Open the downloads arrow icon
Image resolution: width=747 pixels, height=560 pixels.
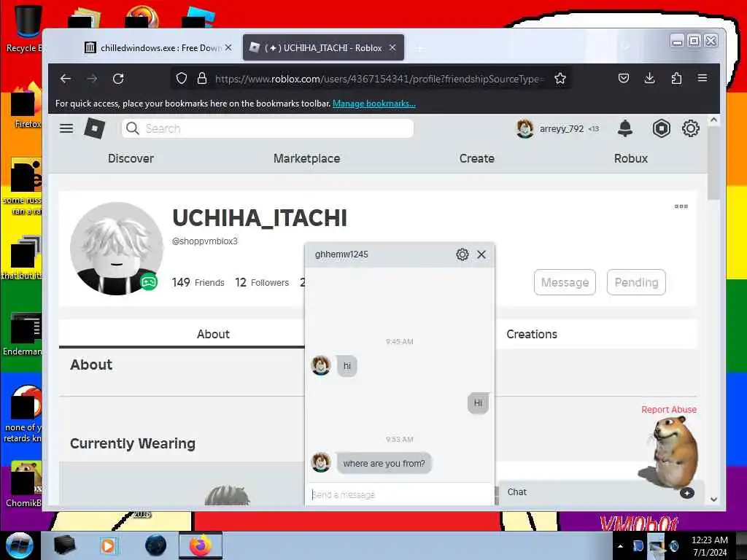650,78
